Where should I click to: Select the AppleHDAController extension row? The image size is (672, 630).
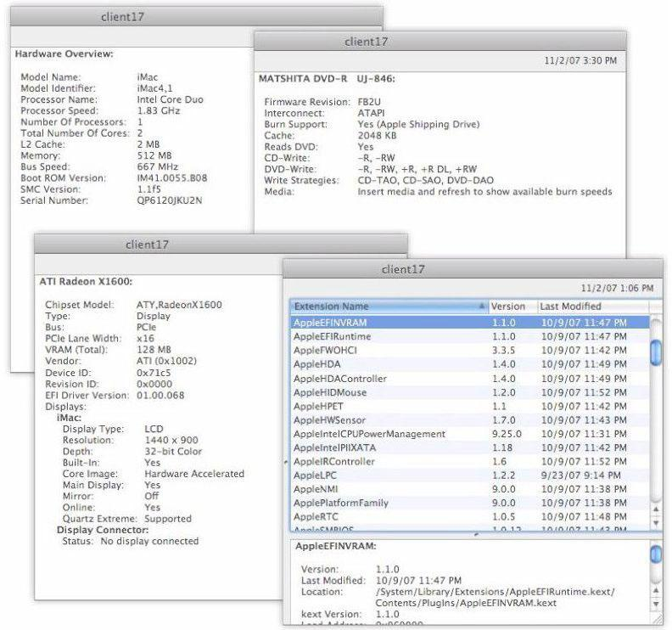(382, 378)
